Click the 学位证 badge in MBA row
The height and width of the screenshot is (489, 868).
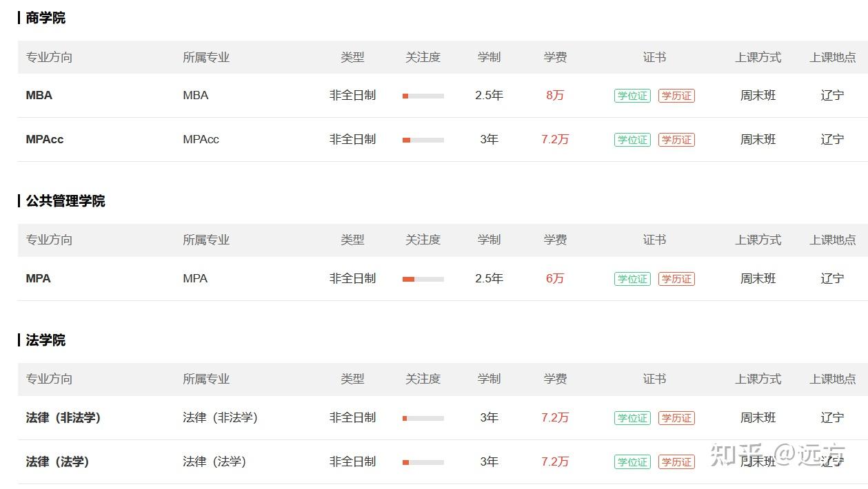pyautogui.click(x=632, y=96)
